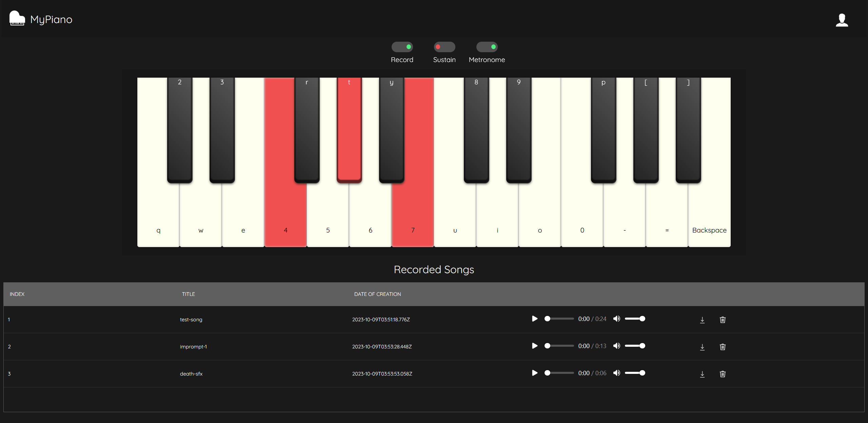This screenshot has width=868, height=423.
Task: Hit the black key labeled ]
Action: (688, 130)
